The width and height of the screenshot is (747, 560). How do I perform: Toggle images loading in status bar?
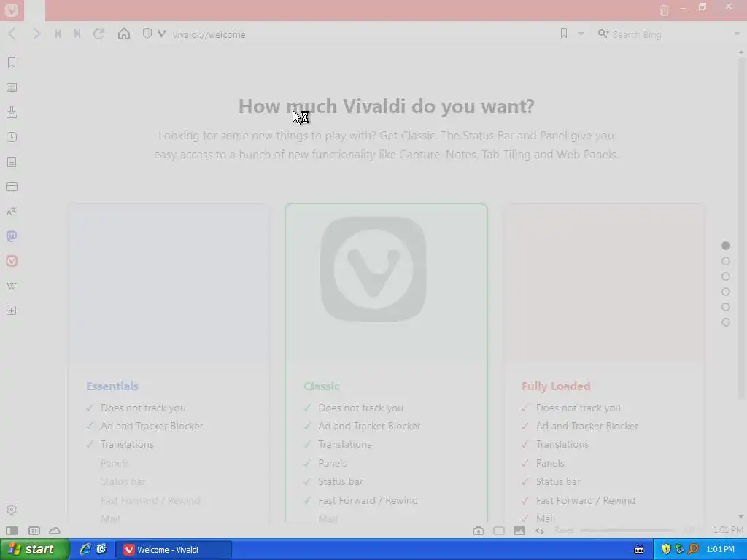[x=519, y=531]
